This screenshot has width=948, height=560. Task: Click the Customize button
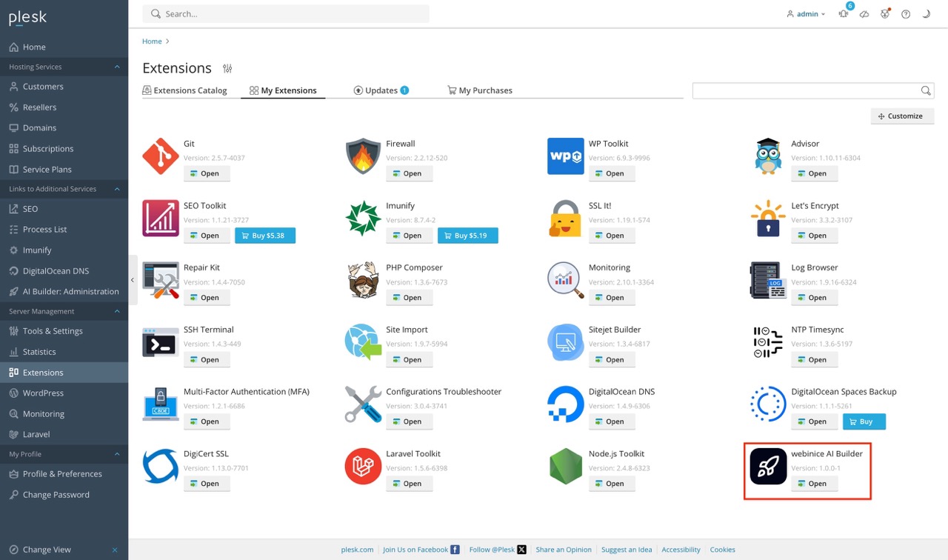pos(902,116)
